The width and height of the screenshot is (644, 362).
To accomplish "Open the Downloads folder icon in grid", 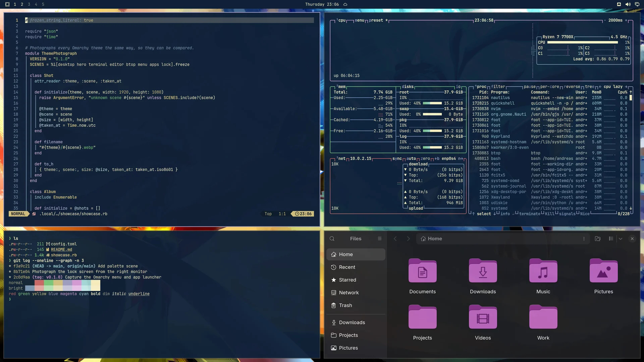I will pos(483,271).
